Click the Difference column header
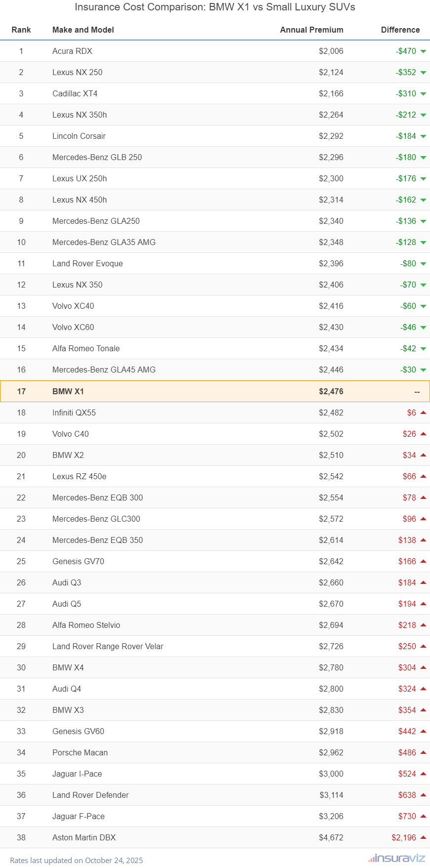Image resolution: width=430 pixels, height=868 pixels. pyautogui.click(x=400, y=30)
